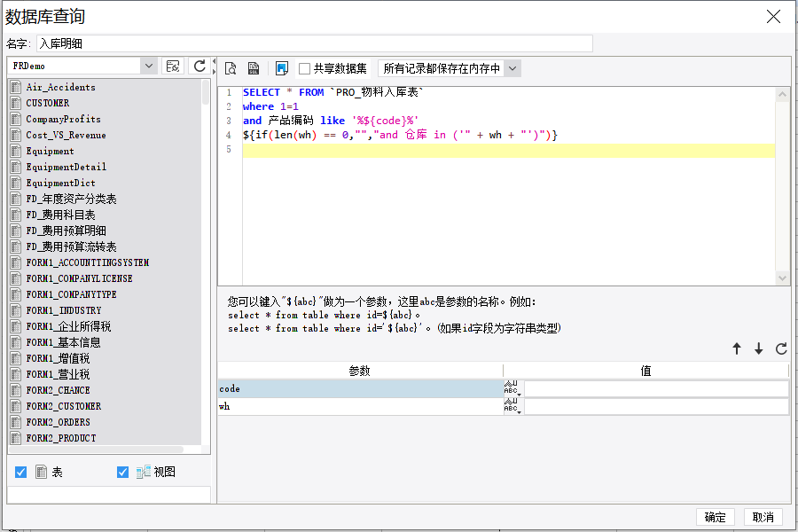Select the wh parameter row

(x=361, y=406)
